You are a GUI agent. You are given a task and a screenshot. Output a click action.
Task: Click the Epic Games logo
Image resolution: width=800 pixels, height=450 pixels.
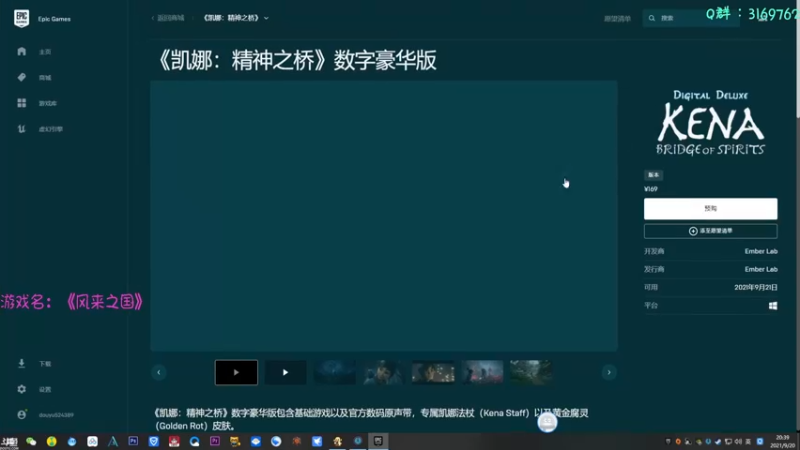[x=21, y=18]
